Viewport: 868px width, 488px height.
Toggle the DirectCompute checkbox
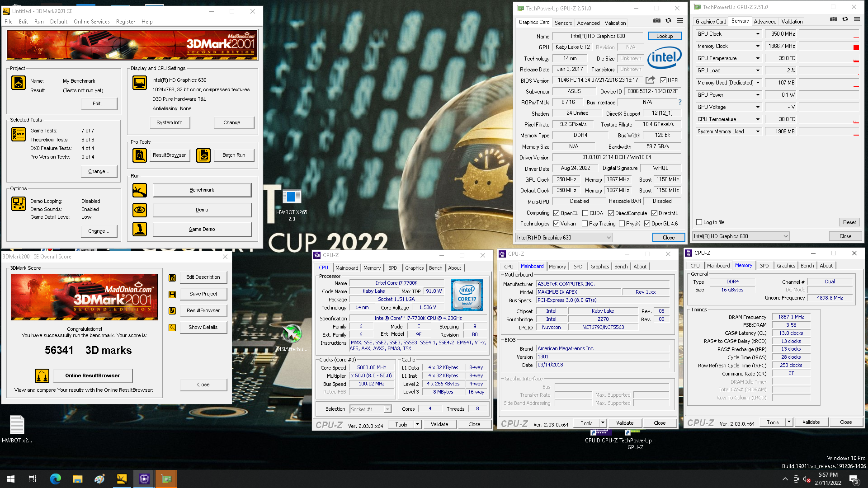click(611, 213)
